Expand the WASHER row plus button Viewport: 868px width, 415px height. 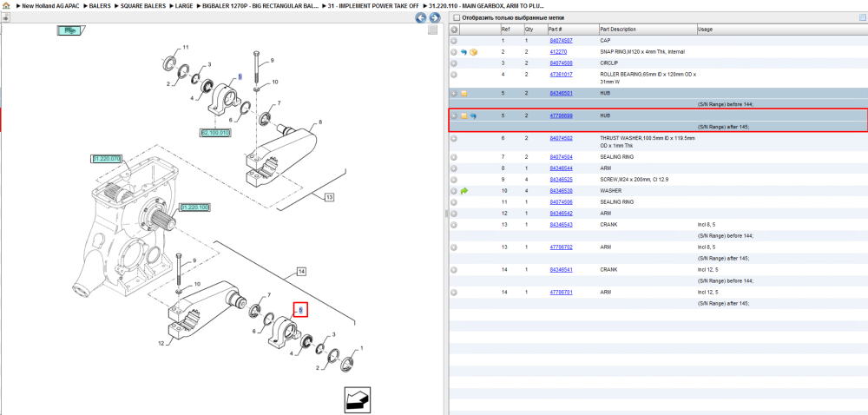(x=454, y=191)
